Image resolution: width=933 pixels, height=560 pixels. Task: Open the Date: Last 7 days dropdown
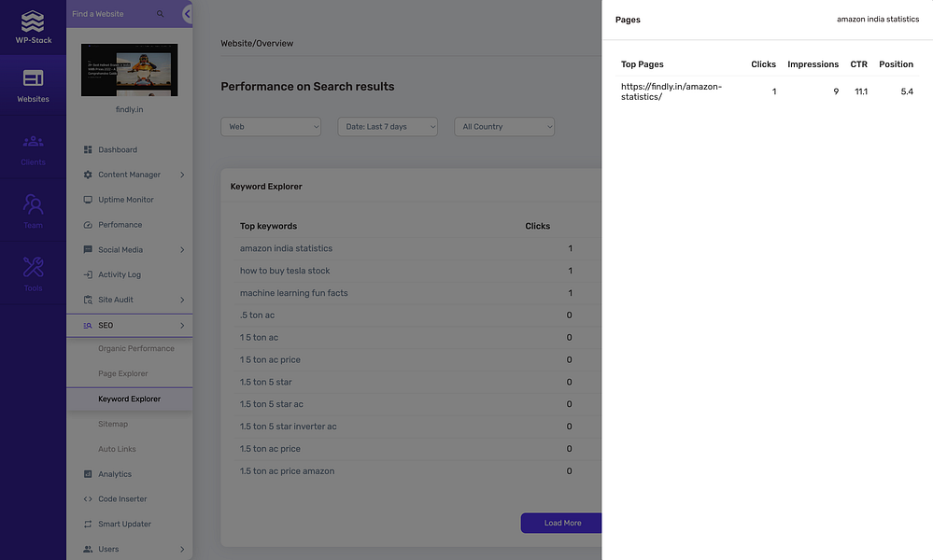(388, 127)
